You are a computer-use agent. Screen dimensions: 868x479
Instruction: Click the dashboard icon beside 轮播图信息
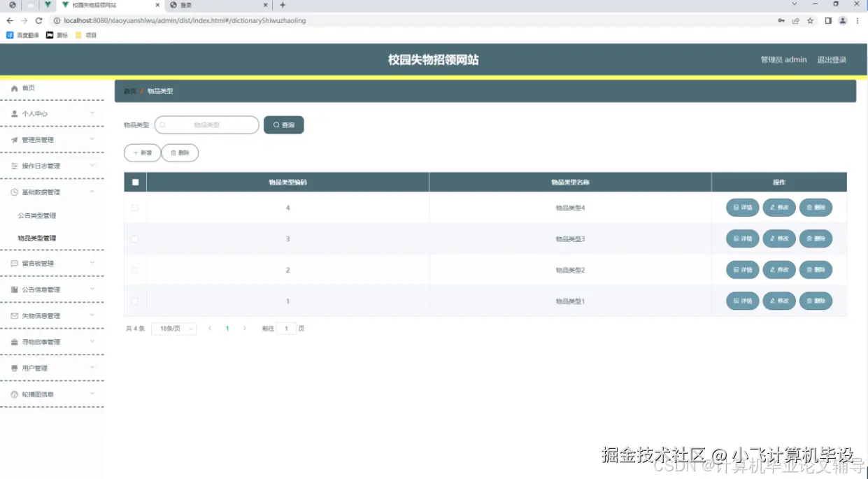point(14,394)
